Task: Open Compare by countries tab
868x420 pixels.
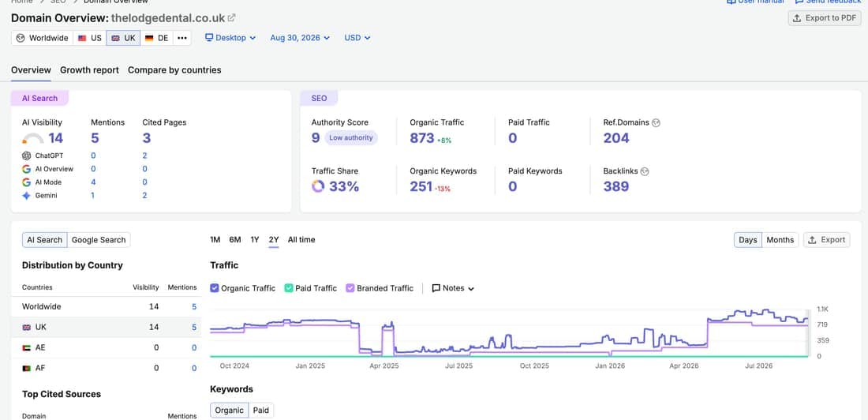Action: click(x=174, y=70)
